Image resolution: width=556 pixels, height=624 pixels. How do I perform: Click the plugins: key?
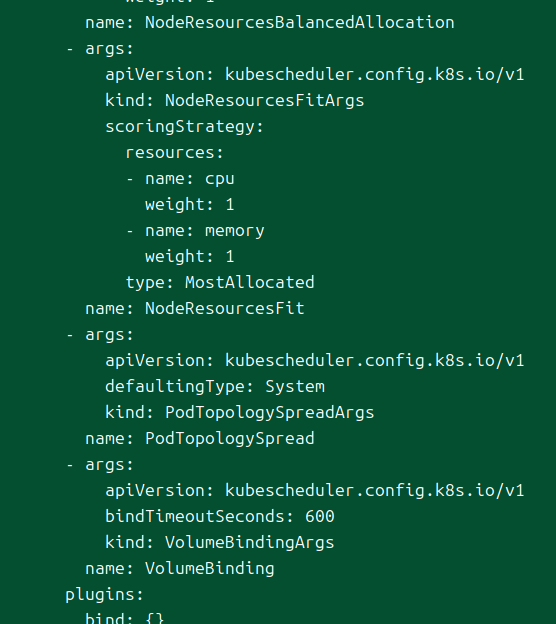click(x=104, y=595)
